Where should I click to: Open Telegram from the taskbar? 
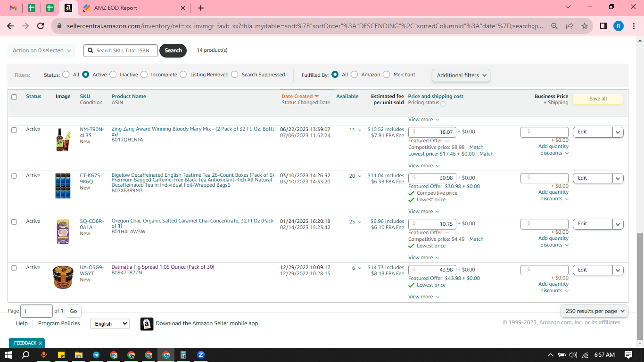tap(96, 355)
